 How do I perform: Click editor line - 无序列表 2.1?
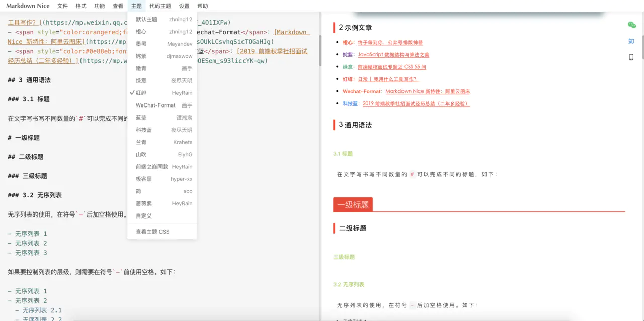tap(38, 310)
